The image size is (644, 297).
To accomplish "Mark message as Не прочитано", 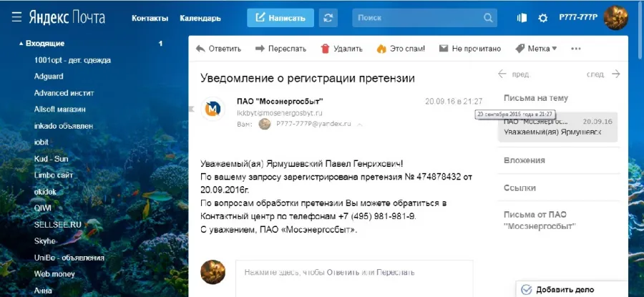I will 470,49.
